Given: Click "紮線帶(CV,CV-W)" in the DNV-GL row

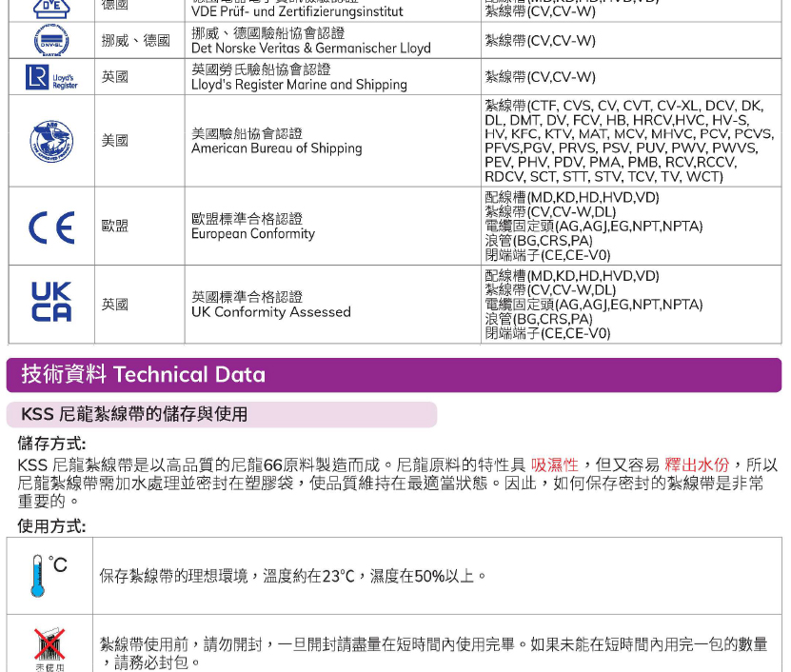Looking at the screenshot, I should click(541, 40).
